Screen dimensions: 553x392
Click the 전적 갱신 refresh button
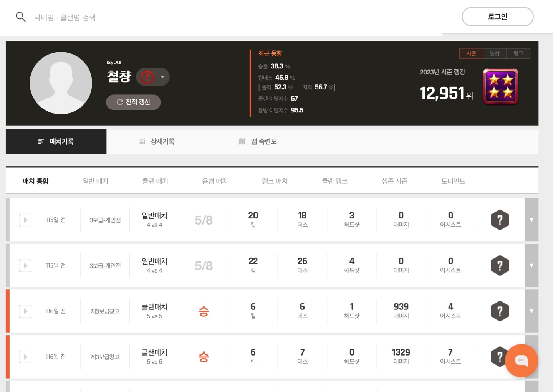tap(133, 102)
